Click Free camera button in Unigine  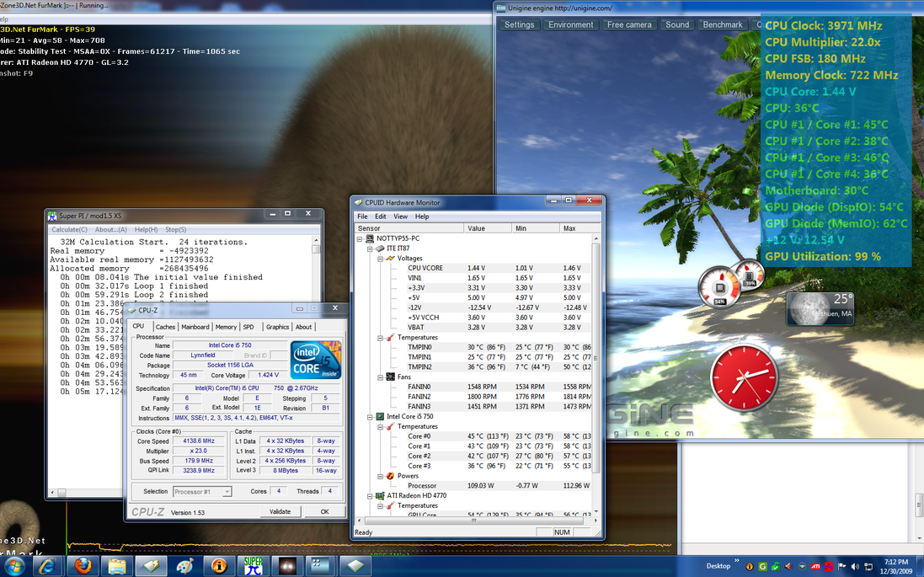(x=629, y=24)
